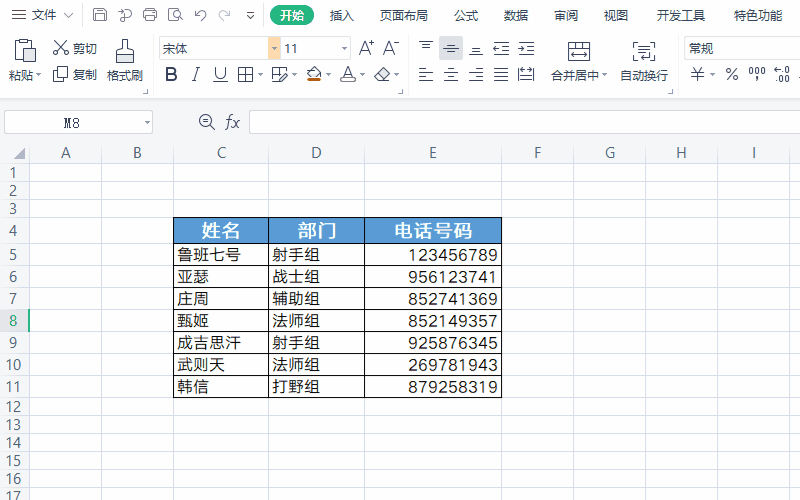Switch to Insert (插入) tab
This screenshot has height=500, width=800.
(342, 16)
